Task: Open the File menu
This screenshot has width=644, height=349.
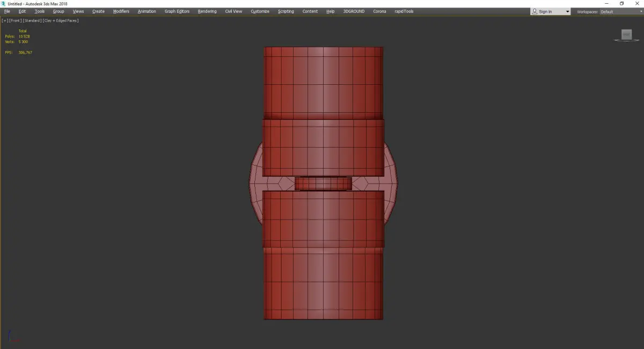Action: [7, 11]
